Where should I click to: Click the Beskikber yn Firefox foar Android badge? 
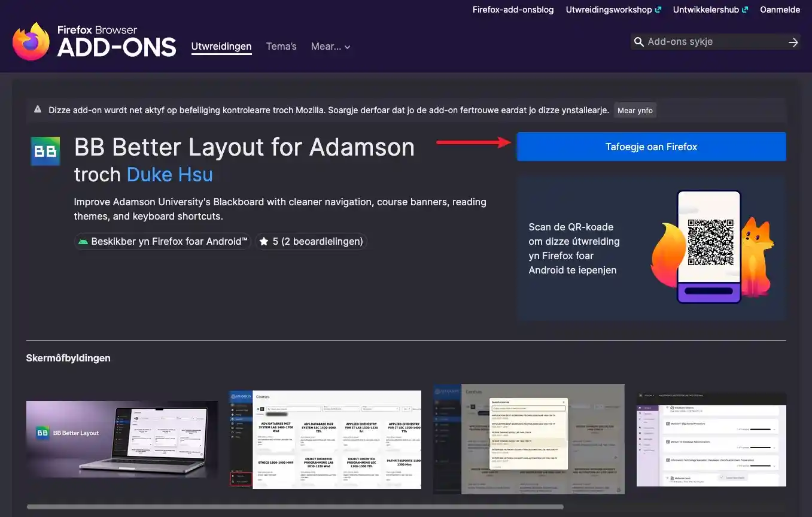[162, 242]
